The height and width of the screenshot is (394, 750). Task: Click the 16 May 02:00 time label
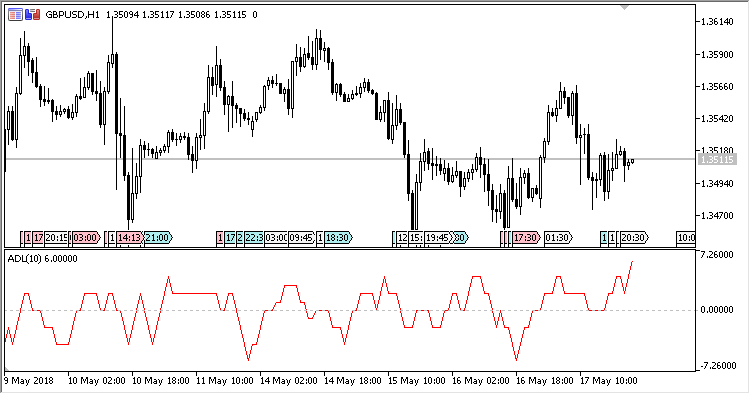481,381
